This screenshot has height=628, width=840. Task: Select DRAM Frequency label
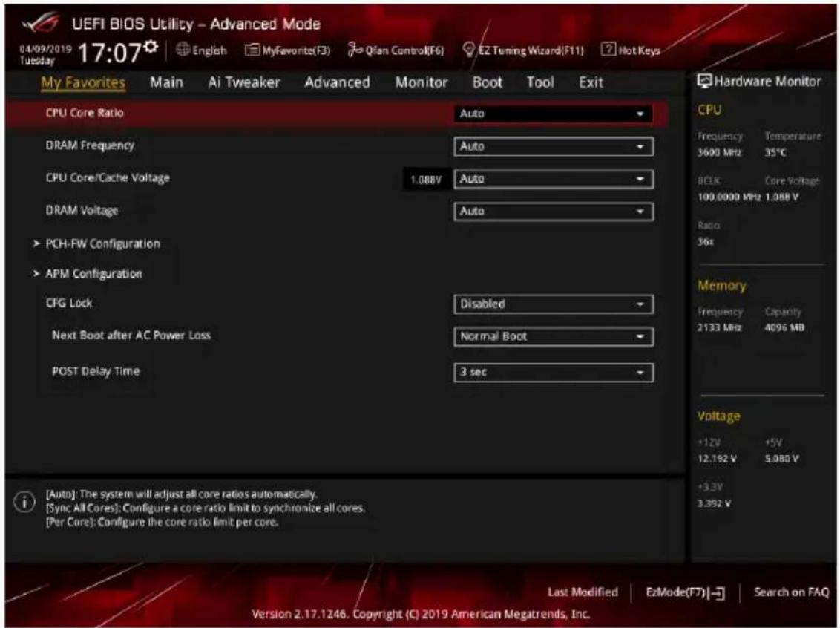pos(90,145)
